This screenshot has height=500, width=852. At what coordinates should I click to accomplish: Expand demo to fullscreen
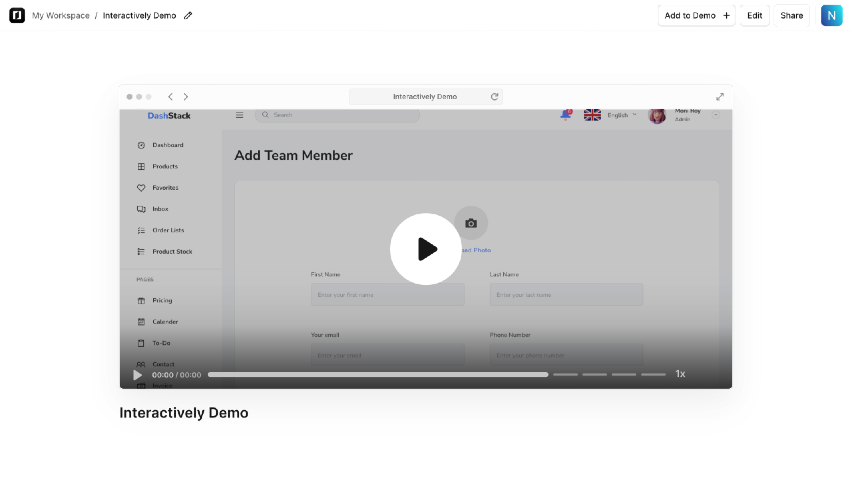(x=719, y=97)
